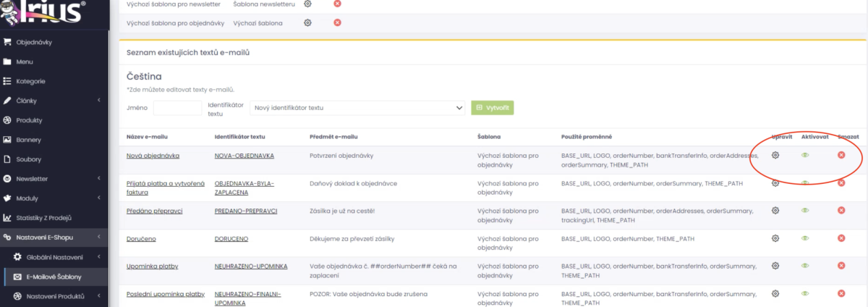This screenshot has width=868, height=307.
Task: Open edit gear for Předáno přepravci row
Action: point(775,210)
